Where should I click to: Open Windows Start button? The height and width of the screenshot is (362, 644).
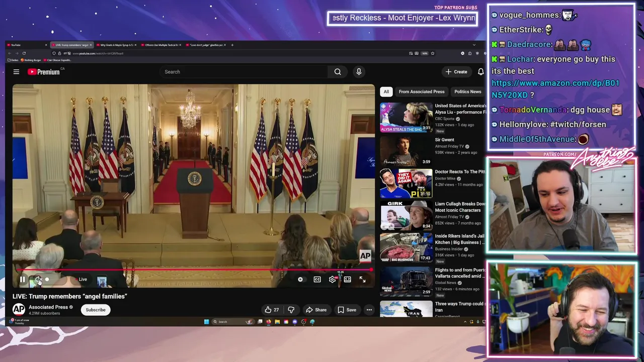[x=206, y=322]
